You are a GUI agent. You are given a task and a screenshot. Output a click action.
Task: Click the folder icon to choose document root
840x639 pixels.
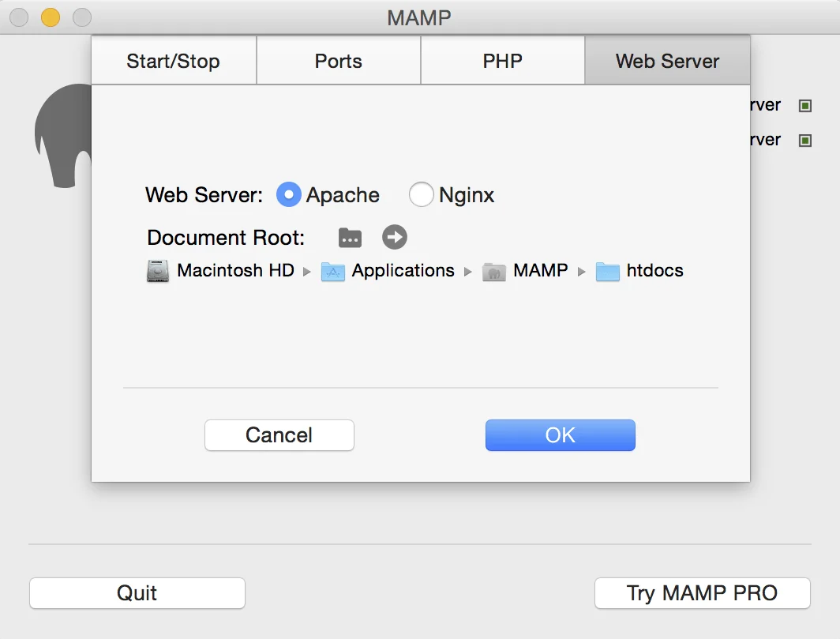point(350,237)
